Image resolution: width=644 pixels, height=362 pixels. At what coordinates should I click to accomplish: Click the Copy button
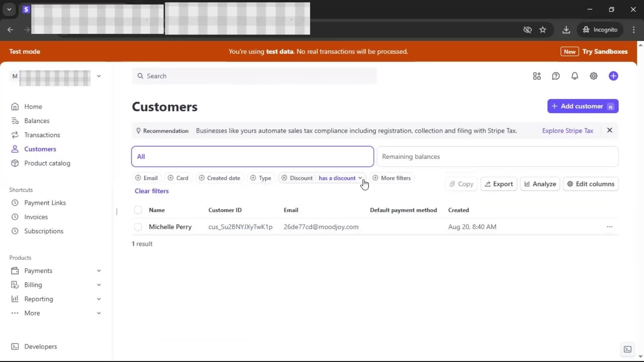tap(461, 184)
